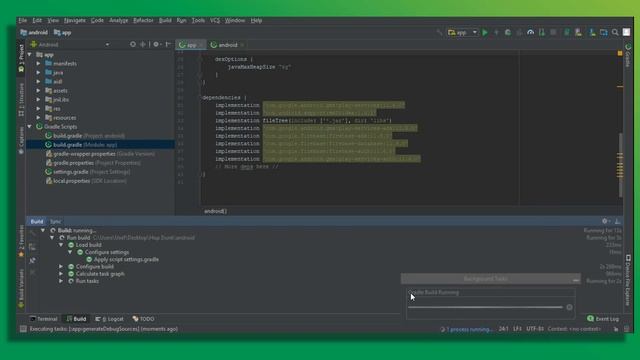The height and width of the screenshot is (360, 640).
Task: Click collapse-all icon in Project panel header
Action: [142, 44]
